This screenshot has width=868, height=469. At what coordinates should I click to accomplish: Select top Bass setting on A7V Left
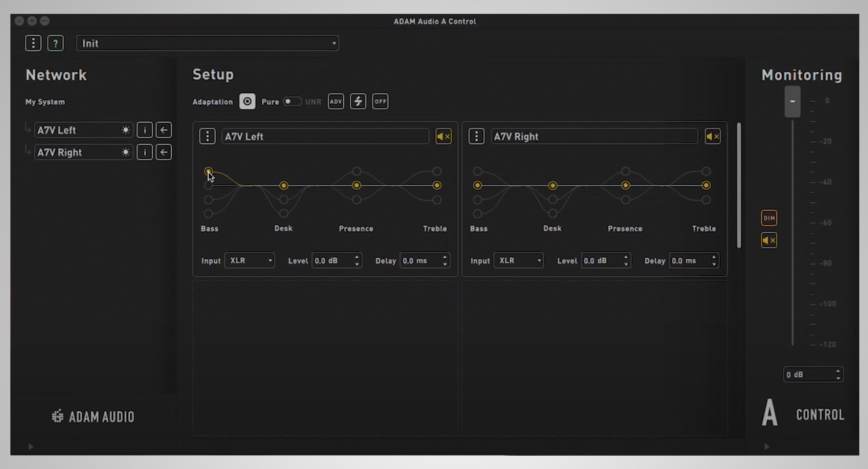pos(208,171)
